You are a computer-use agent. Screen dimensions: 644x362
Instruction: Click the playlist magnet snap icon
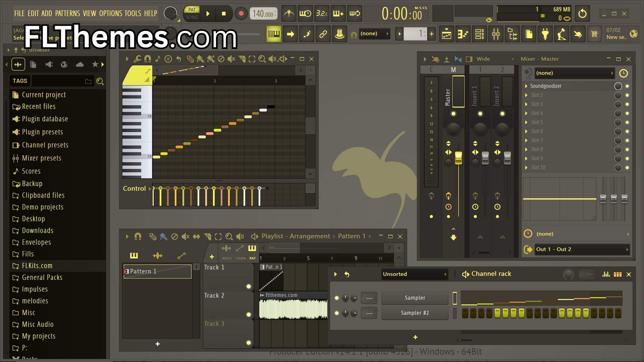coord(138,237)
